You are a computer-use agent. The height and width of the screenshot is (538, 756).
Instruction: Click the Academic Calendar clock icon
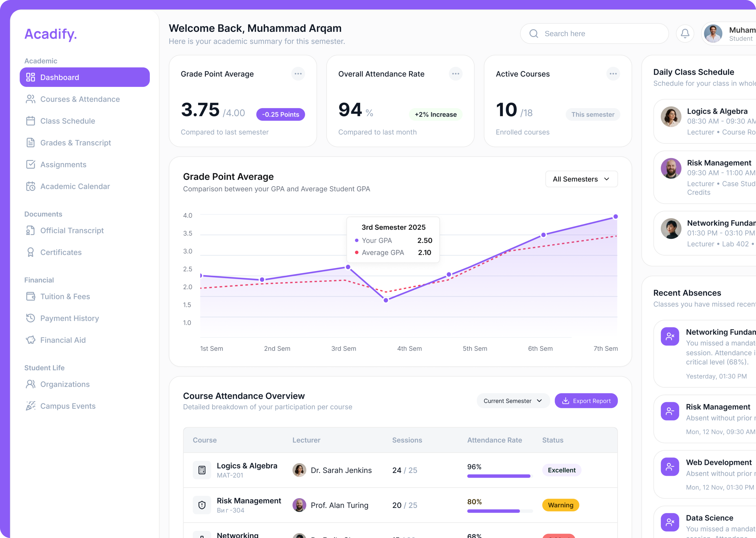point(30,187)
